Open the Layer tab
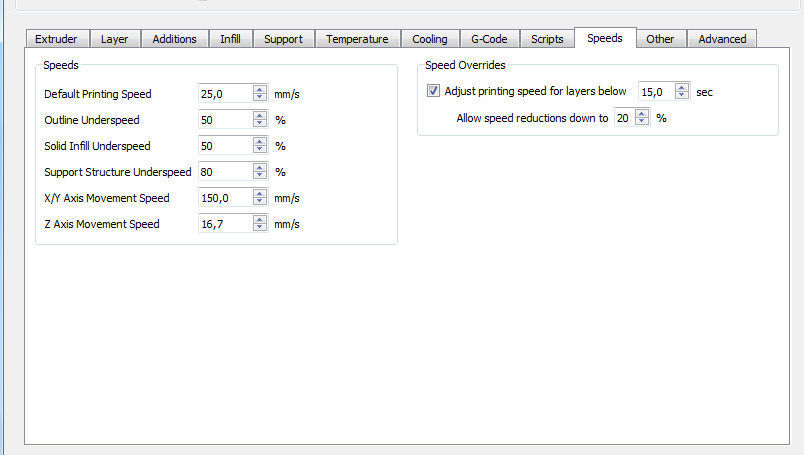The width and height of the screenshot is (804, 455). [115, 39]
